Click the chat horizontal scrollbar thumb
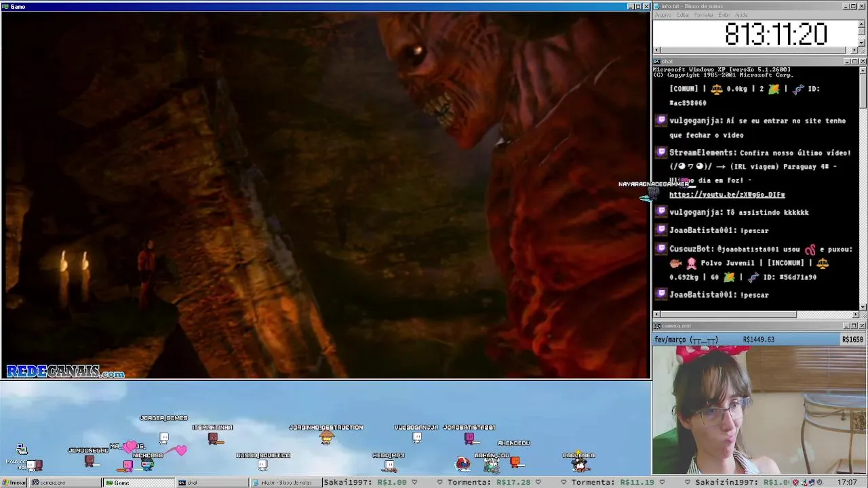868x488 pixels. point(728,314)
